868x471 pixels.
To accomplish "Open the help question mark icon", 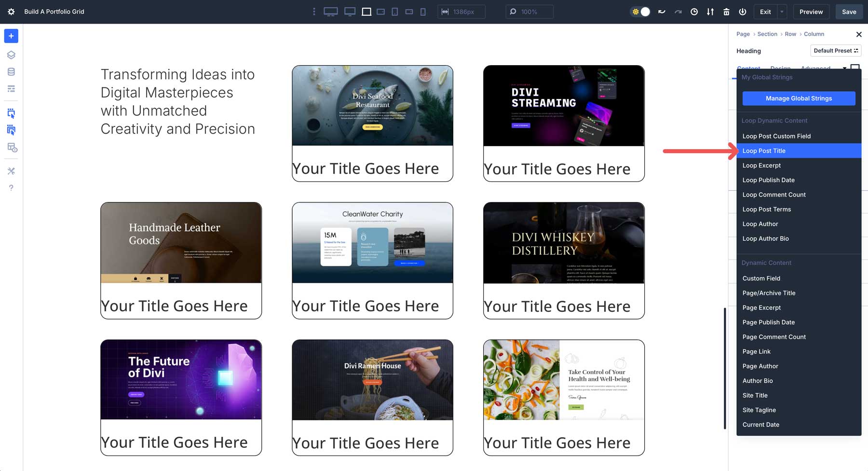I will (x=11, y=188).
